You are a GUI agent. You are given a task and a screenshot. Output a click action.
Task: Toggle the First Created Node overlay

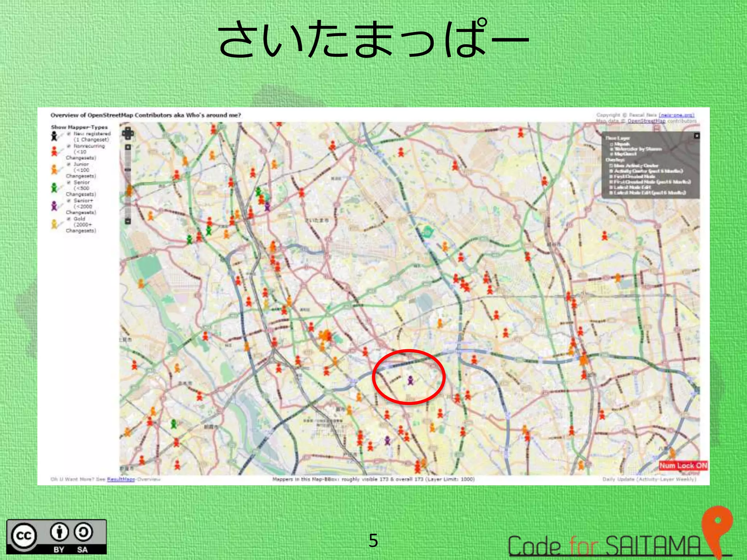[611, 176]
